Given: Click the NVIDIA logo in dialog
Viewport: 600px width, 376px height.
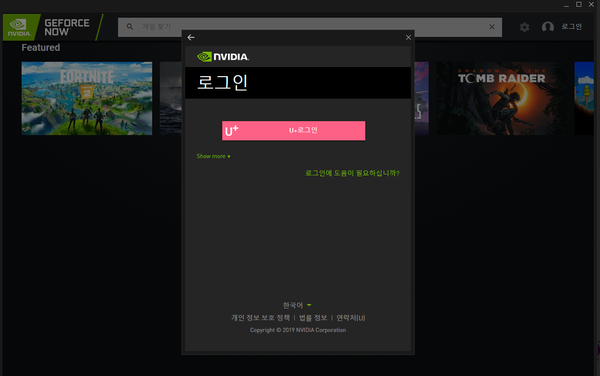Looking at the screenshot, I should point(223,57).
